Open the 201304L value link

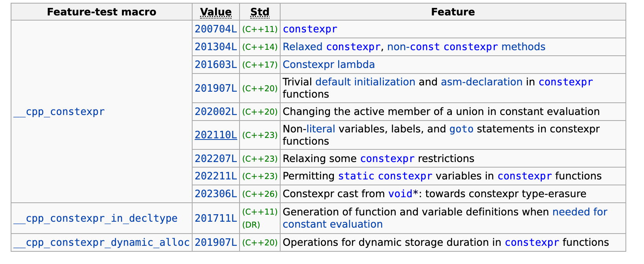coord(216,47)
